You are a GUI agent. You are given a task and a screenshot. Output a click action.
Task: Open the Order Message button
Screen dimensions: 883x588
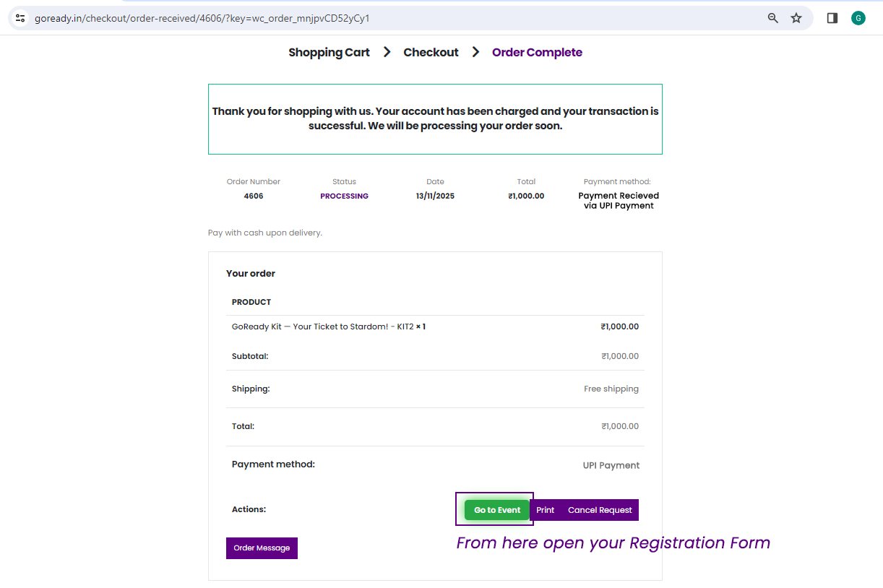pyautogui.click(x=262, y=548)
